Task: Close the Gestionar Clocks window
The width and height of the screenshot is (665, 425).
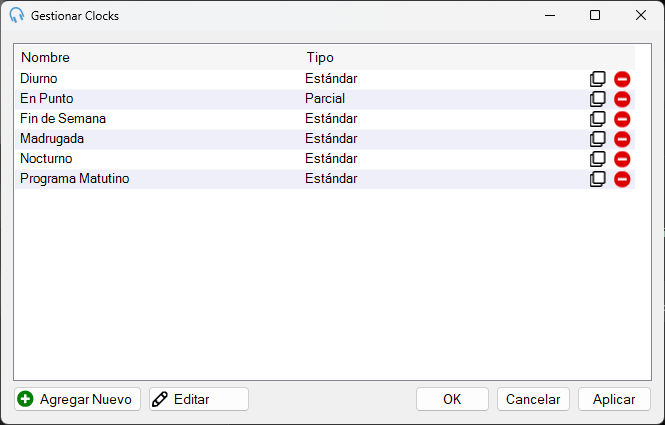Action: pos(641,15)
